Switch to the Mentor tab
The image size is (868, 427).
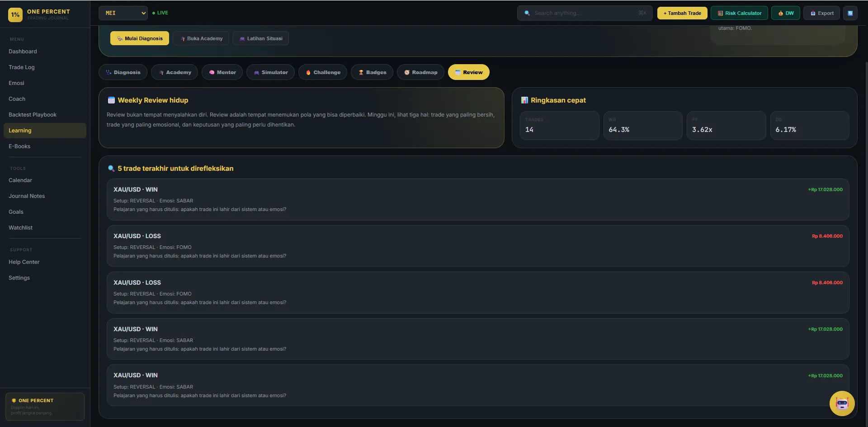(x=222, y=72)
